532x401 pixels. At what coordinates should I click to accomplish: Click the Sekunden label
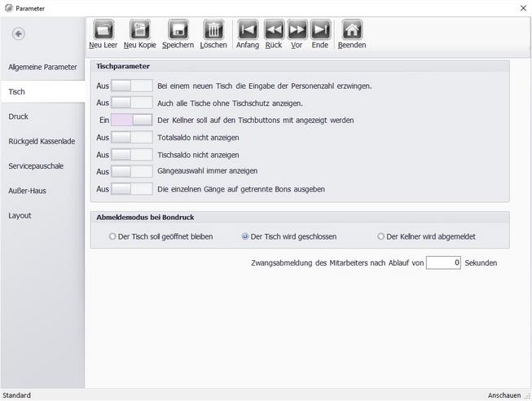[481, 262]
